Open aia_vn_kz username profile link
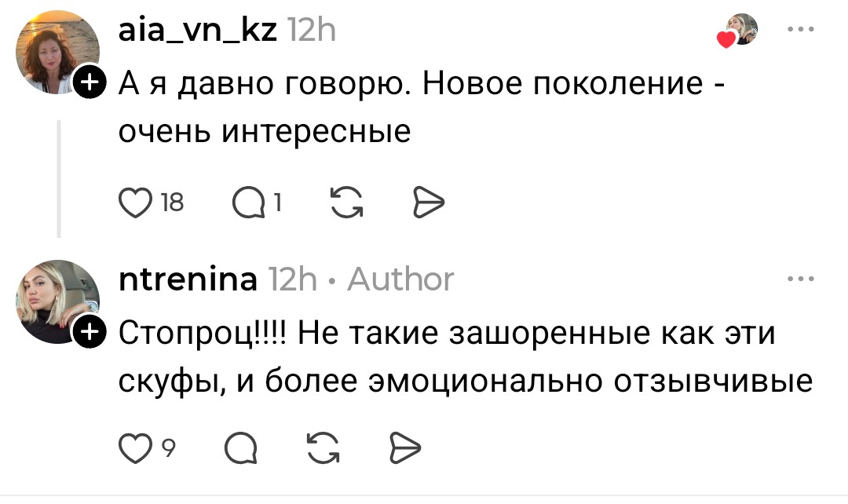 [196, 31]
